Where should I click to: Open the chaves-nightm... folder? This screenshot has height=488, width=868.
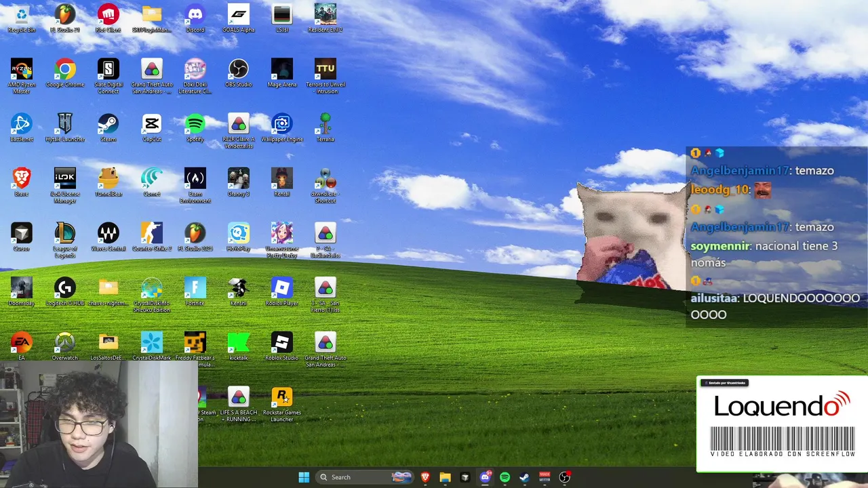pos(108,292)
